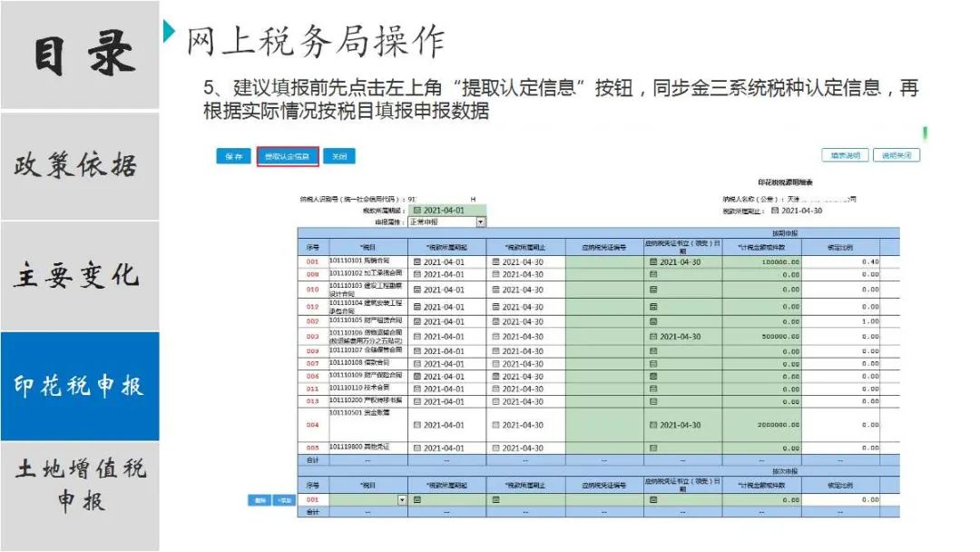Select the highlighted 印花税申报 sidebar item
980x552 pixels.
80,387
